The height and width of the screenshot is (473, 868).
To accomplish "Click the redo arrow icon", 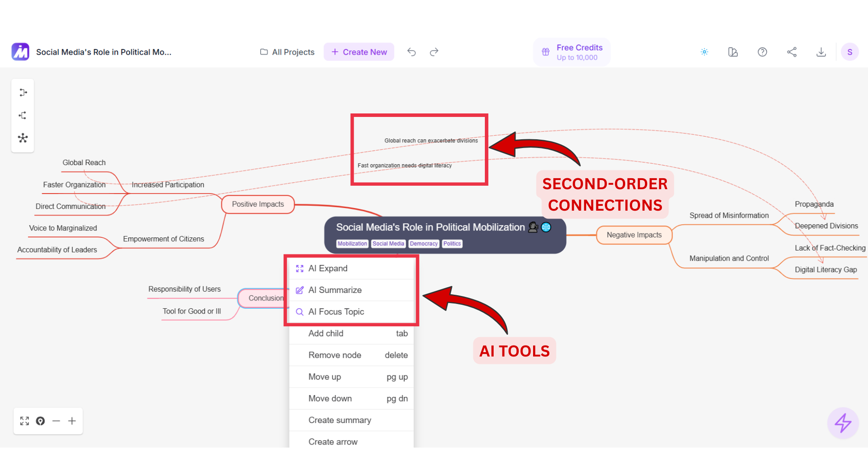I will coord(434,52).
